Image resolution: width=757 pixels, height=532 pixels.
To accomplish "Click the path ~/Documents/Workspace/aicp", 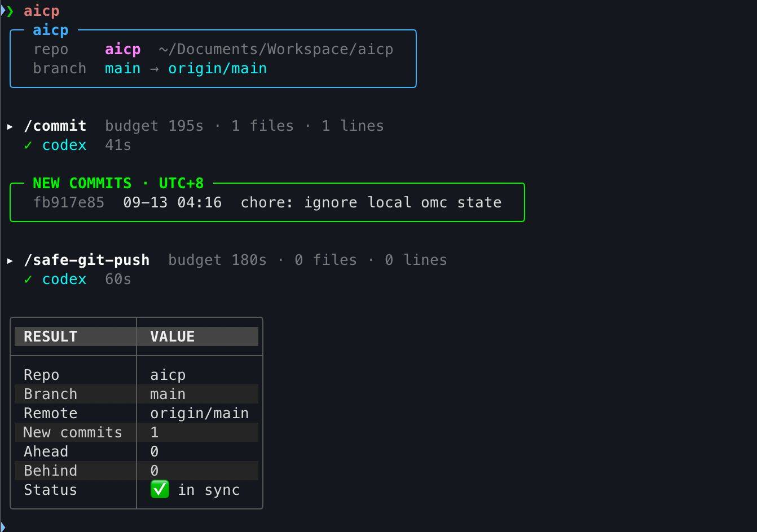I will (x=276, y=50).
